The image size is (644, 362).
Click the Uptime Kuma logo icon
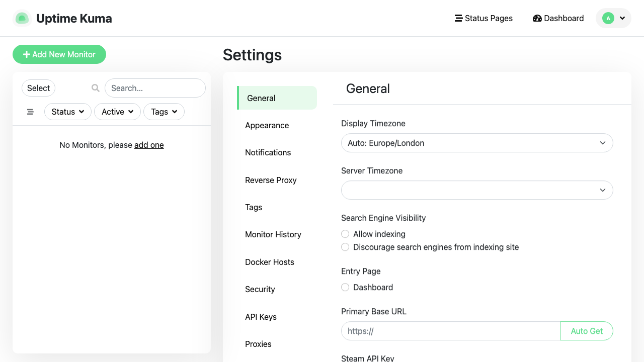click(22, 18)
